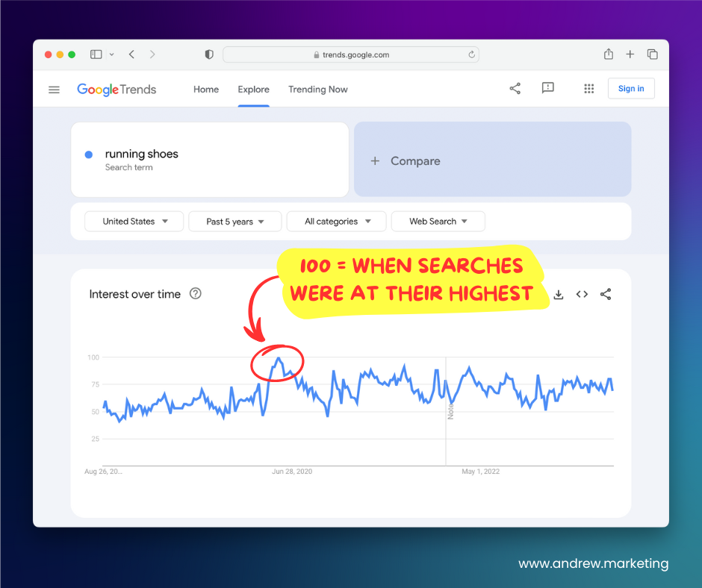
Task: Open the Google Trends navigation menu
Action: 54,89
